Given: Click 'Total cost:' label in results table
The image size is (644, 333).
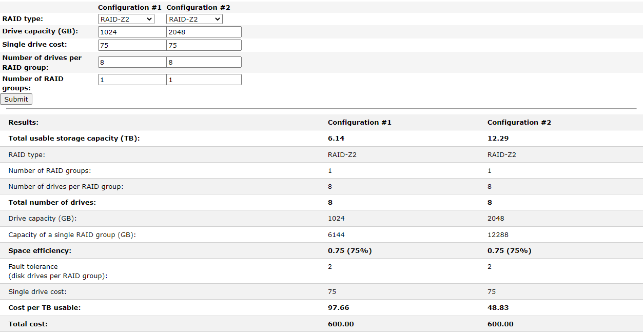Looking at the screenshot, I should (x=28, y=324).
